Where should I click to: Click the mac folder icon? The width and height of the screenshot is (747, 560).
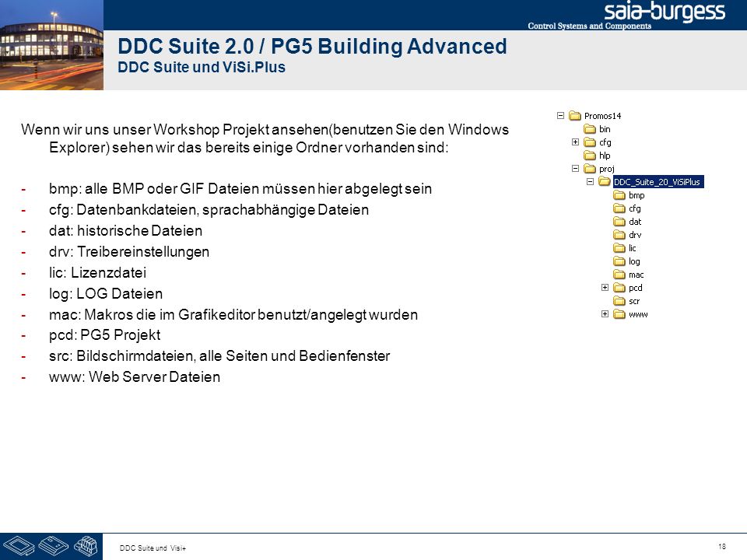(x=619, y=275)
